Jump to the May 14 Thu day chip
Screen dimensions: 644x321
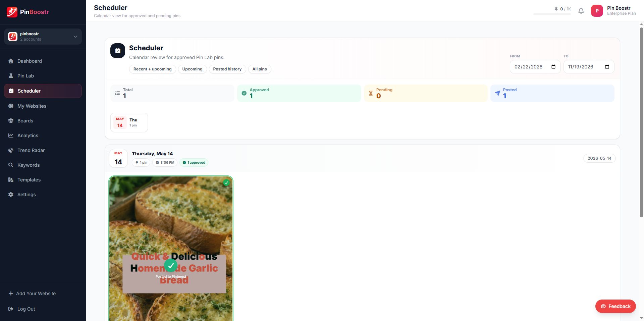click(129, 122)
